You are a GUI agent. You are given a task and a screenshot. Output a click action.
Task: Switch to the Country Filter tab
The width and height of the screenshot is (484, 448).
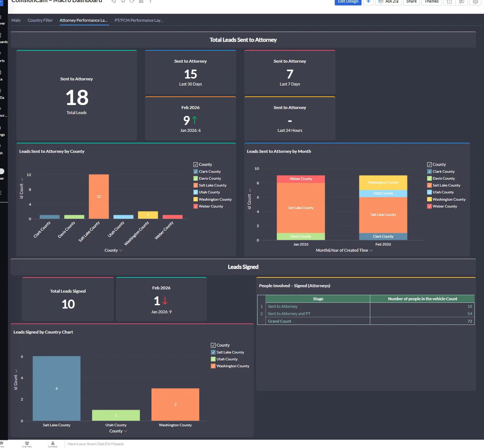(x=40, y=20)
